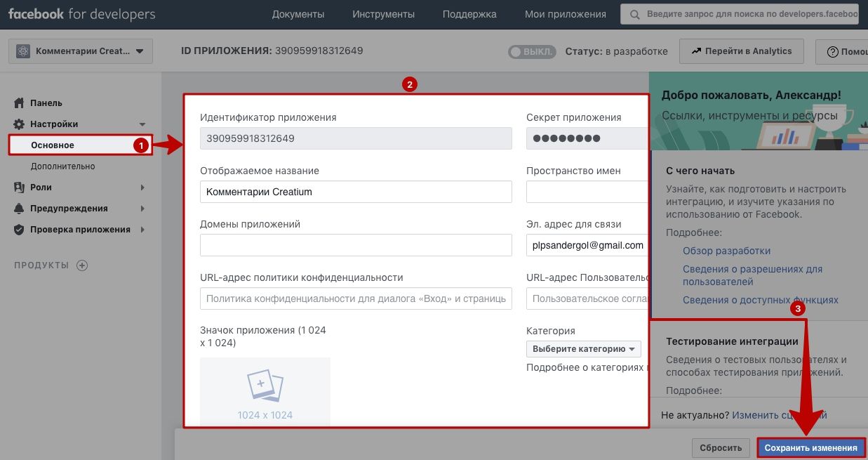This screenshot has height=460, width=868.
Task: Collapse the Настройки section arrow
Action: click(x=142, y=124)
